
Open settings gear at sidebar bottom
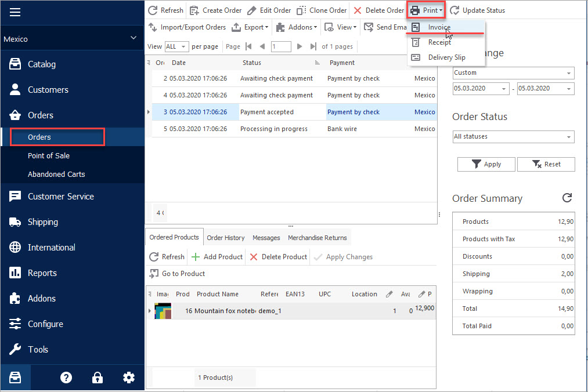coord(129,378)
